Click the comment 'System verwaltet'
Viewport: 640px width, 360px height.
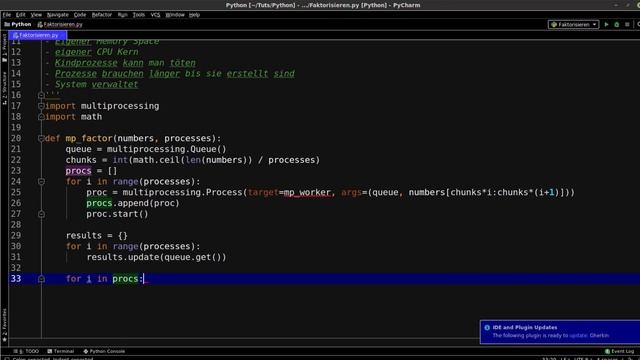click(x=96, y=84)
